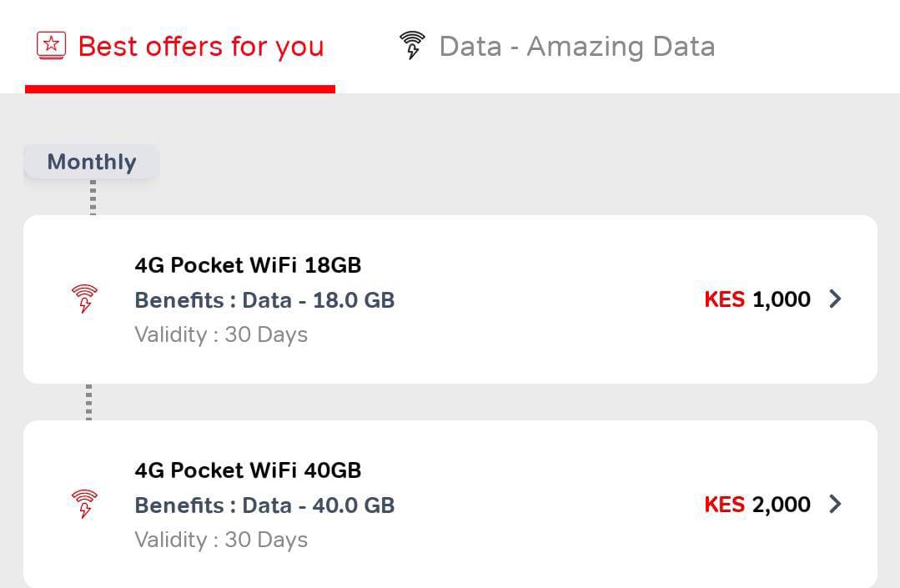Image resolution: width=900 pixels, height=588 pixels.
Task: Click the wifi bolt icon beside Data tab
Action: (x=412, y=45)
